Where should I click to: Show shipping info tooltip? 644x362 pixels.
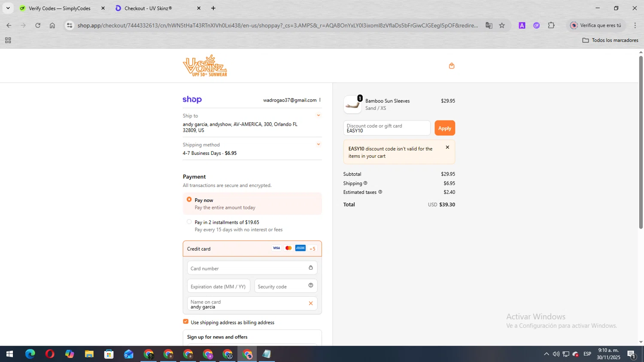point(365,183)
